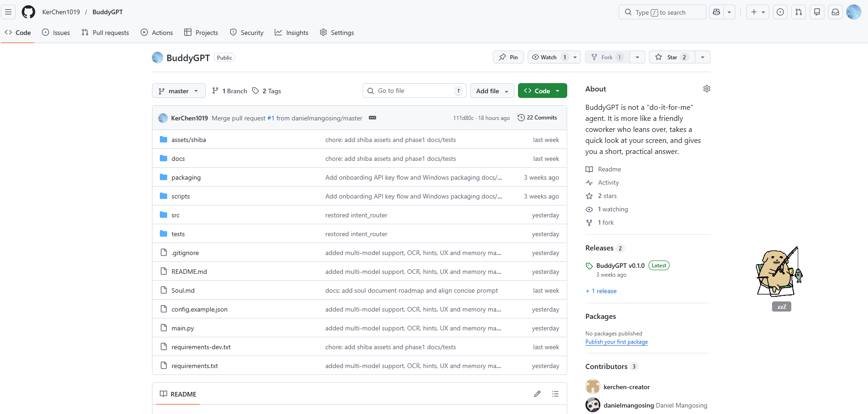Switch to the Projects tab
This screenshot has width=868, height=414.
tap(201, 33)
